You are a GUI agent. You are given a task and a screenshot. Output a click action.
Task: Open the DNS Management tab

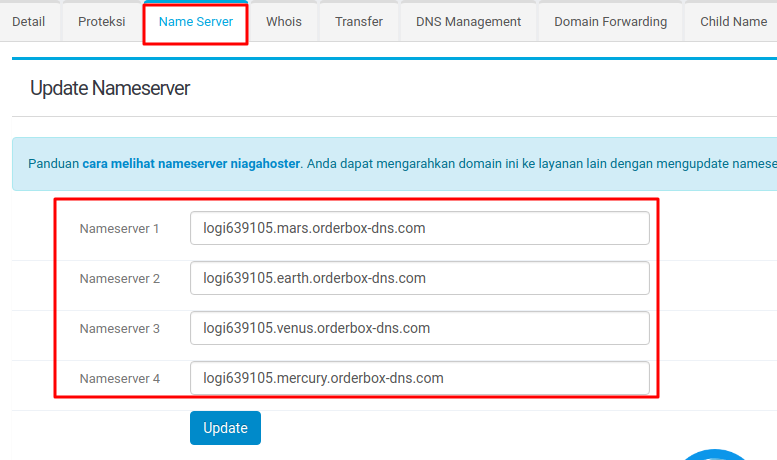click(x=468, y=22)
